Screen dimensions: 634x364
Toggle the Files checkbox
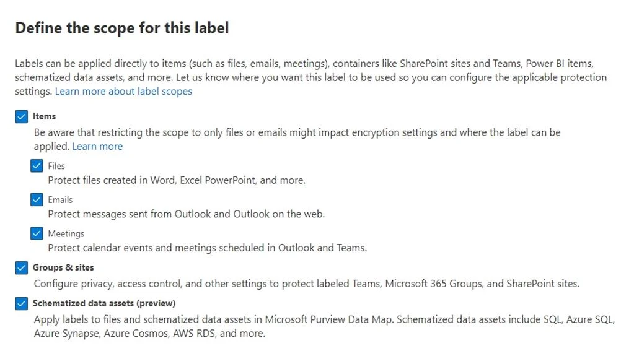pos(37,166)
